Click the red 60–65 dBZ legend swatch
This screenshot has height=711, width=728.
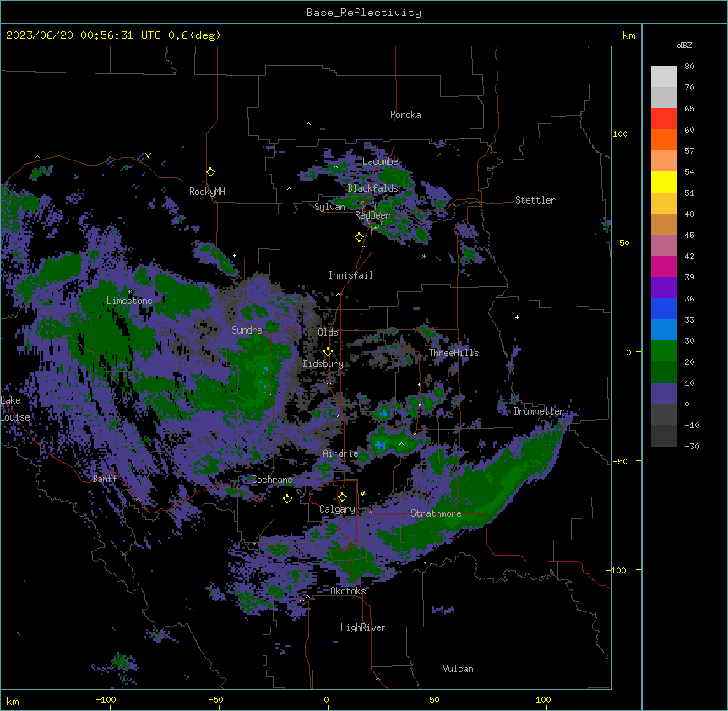click(664, 118)
